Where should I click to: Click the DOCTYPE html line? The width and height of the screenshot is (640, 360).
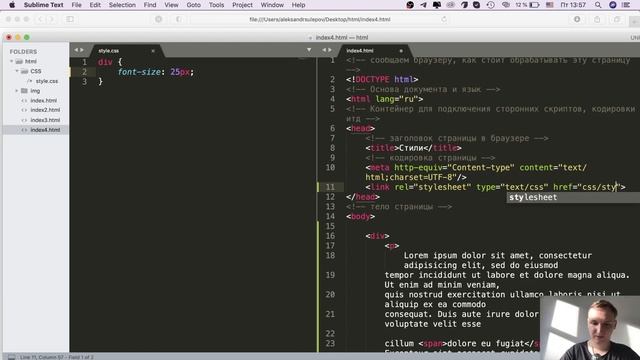pos(382,80)
